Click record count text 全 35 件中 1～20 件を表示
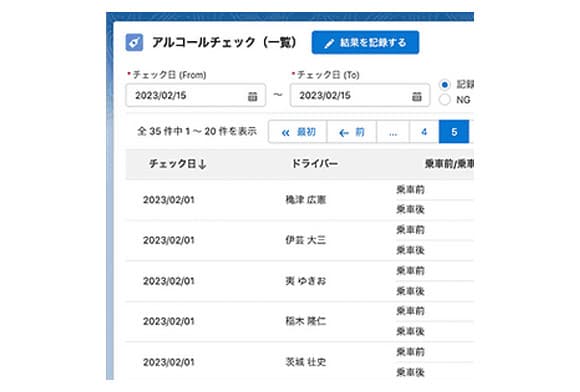 pyautogui.click(x=197, y=131)
